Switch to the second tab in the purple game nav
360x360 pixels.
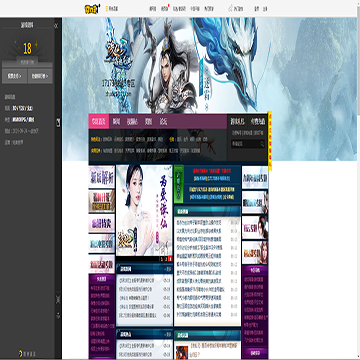tap(116, 122)
